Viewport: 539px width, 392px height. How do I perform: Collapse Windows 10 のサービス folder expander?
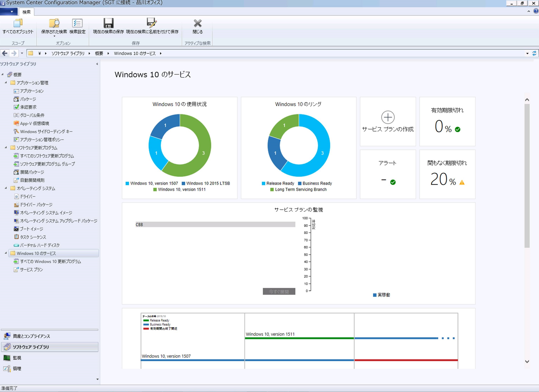(6, 253)
